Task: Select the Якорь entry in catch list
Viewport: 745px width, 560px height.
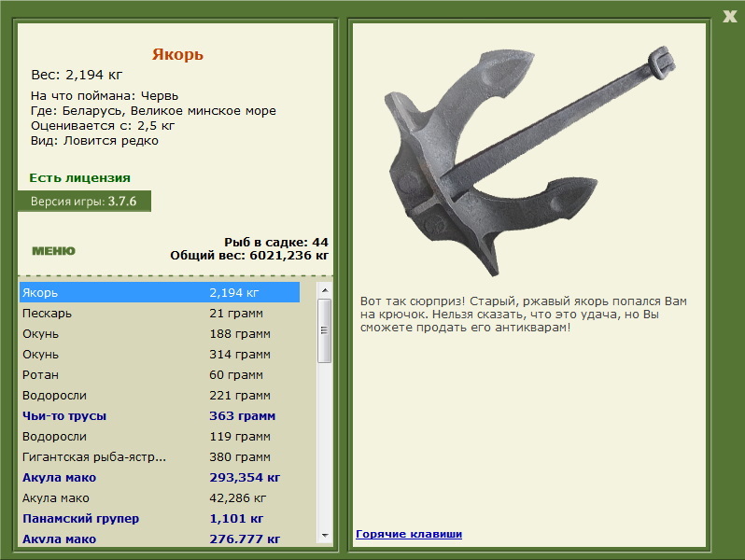Action: (160, 292)
